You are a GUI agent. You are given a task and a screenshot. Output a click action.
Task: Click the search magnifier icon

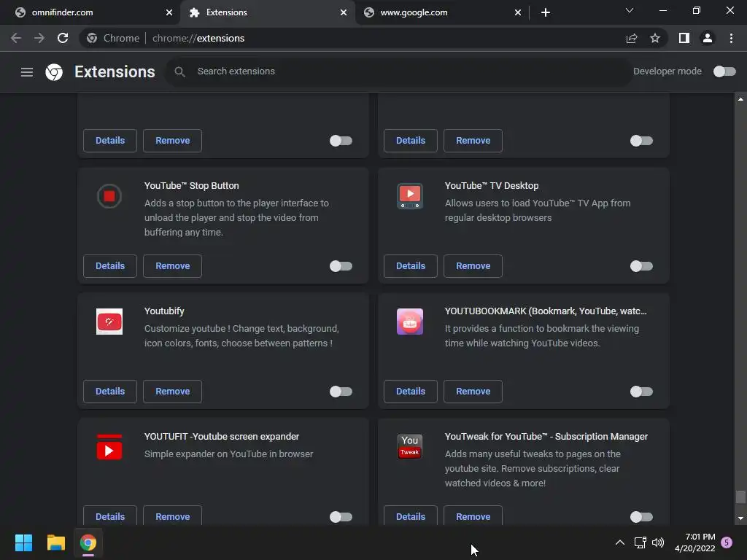coord(179,71)
